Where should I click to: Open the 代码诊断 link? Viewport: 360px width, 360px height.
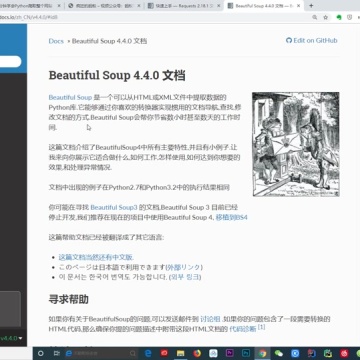click(243, 329)
